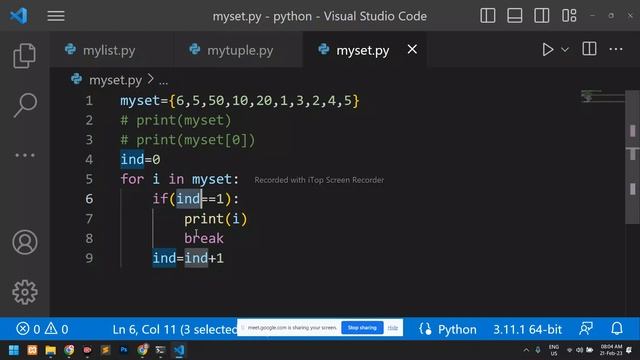Open Customize Layout icon

[x=569, y=16]
